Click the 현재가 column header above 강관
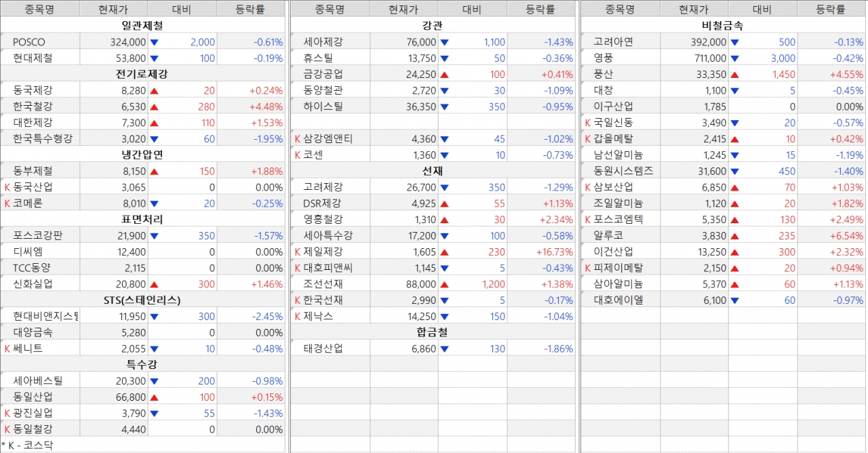 tap(403, 9)
